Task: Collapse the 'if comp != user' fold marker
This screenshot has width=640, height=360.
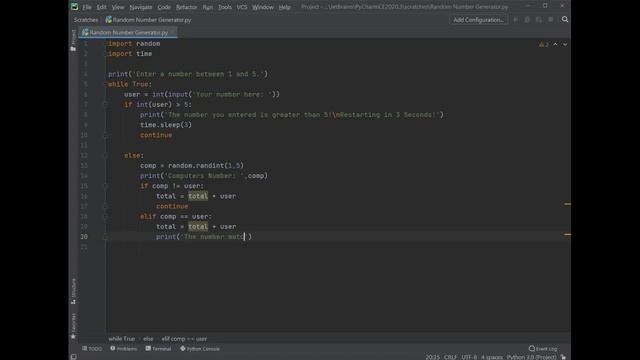Action: [105, 186]
